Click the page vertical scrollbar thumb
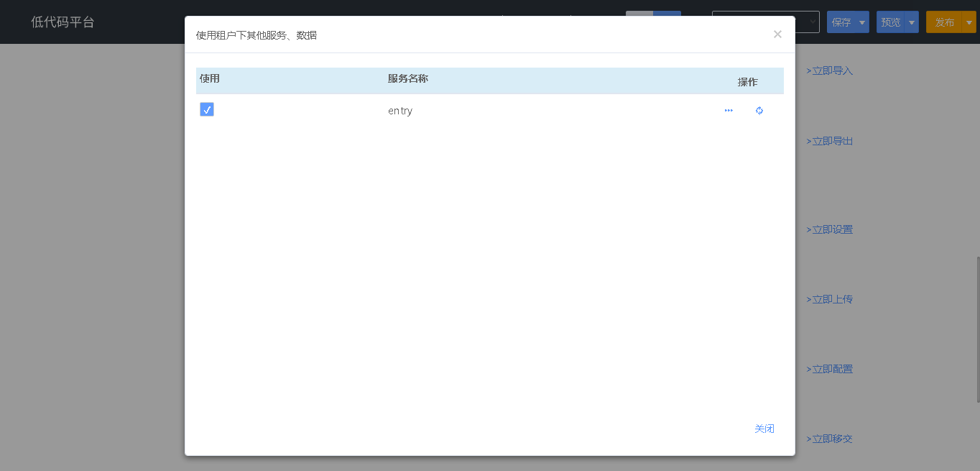Image resolution: width=980 pixels, height=471 pixels. click(978, 329)
